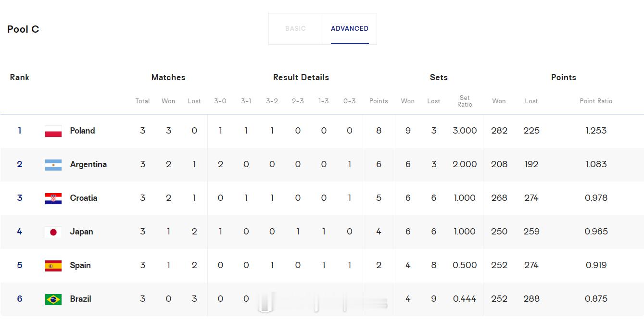The width and height of the screenshot is (644, 319).
Task: Open the Croatia team name
Action: [x=84, y=198]
